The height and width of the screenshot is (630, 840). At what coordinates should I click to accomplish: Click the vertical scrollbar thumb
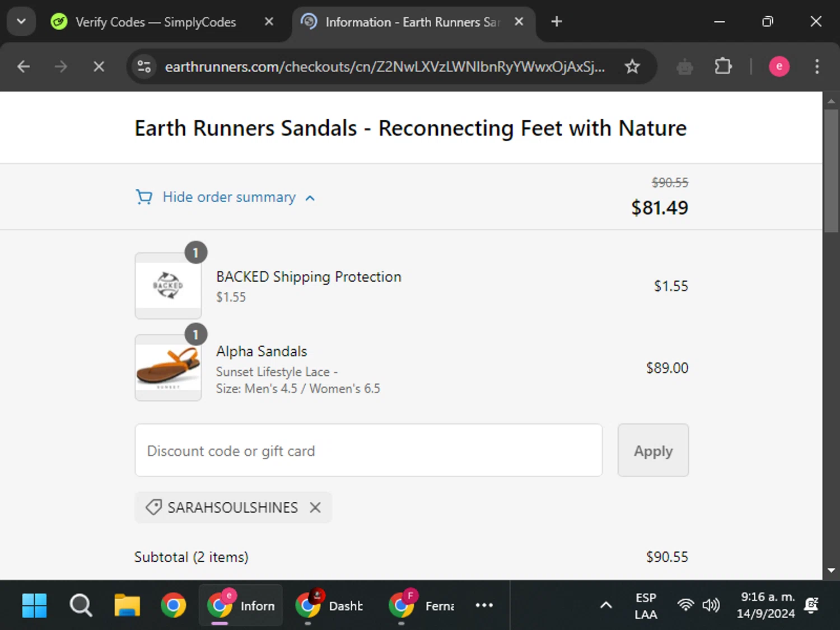(831, 171)
